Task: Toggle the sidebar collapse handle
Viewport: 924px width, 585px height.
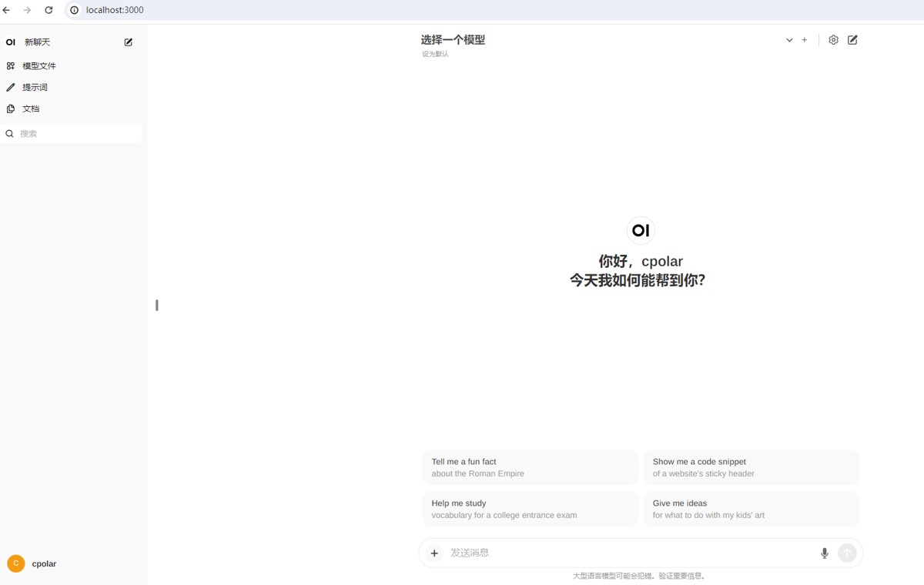Action: [x=157, y=305]
